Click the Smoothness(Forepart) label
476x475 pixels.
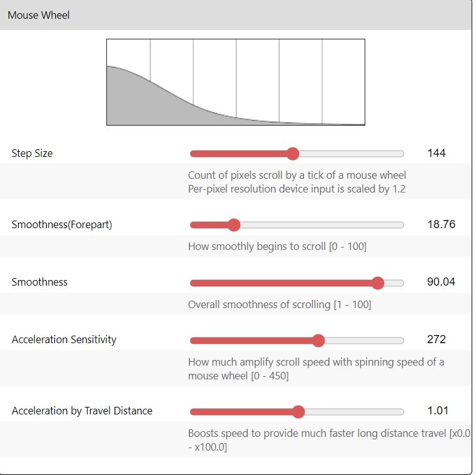pyautogui.click(x=62, y=224)
